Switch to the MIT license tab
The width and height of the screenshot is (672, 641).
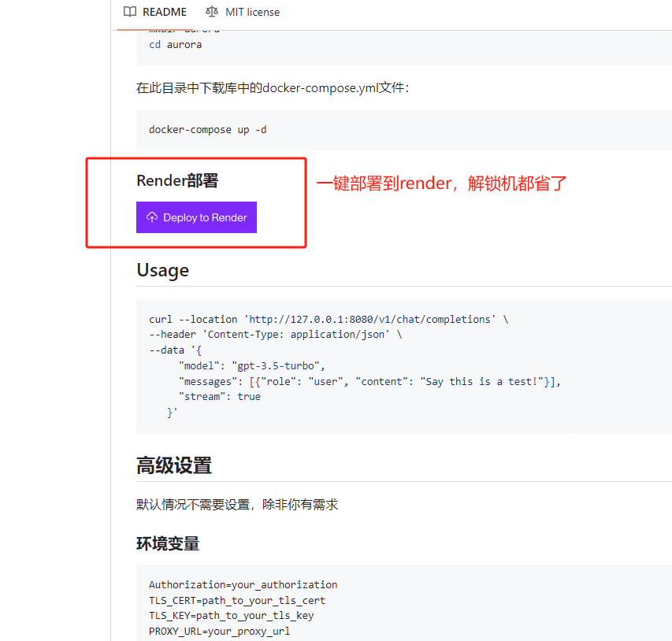243,12
